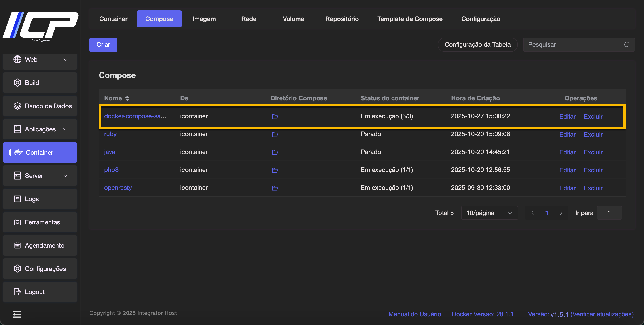Open Logs sidebar item

40,199
